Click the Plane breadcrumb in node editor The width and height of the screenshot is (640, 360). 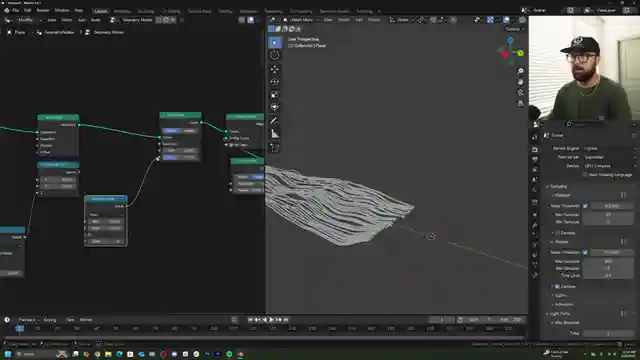16,32
